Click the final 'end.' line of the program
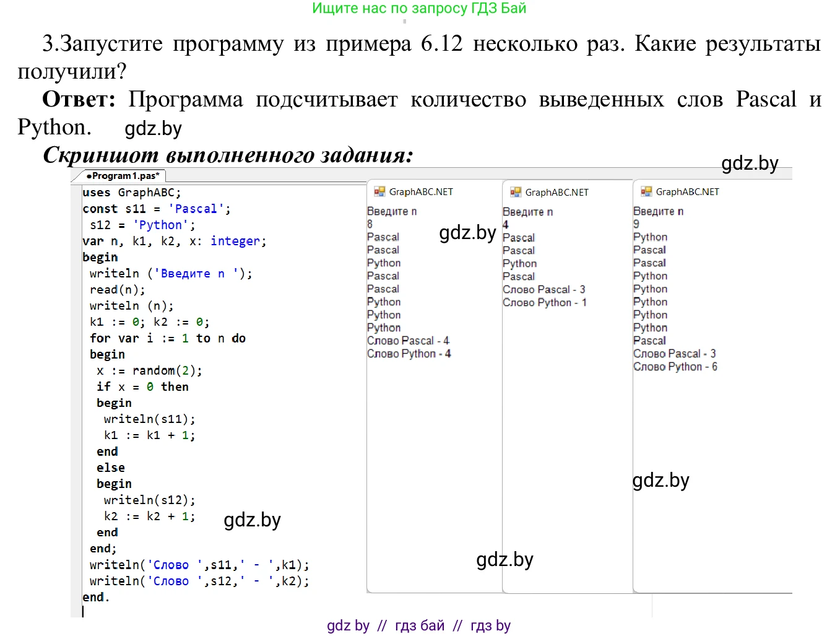 [x=95, y=597]
